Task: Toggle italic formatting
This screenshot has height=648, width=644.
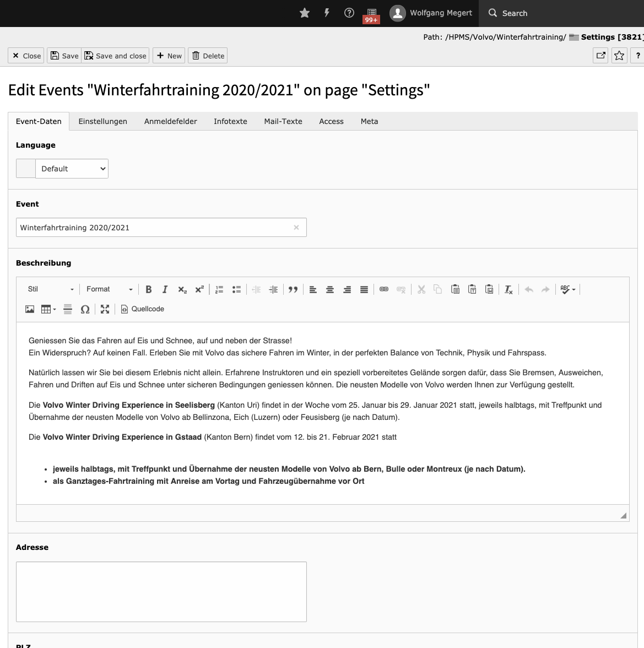Action: pyautogui.click(x=165, y=289)
